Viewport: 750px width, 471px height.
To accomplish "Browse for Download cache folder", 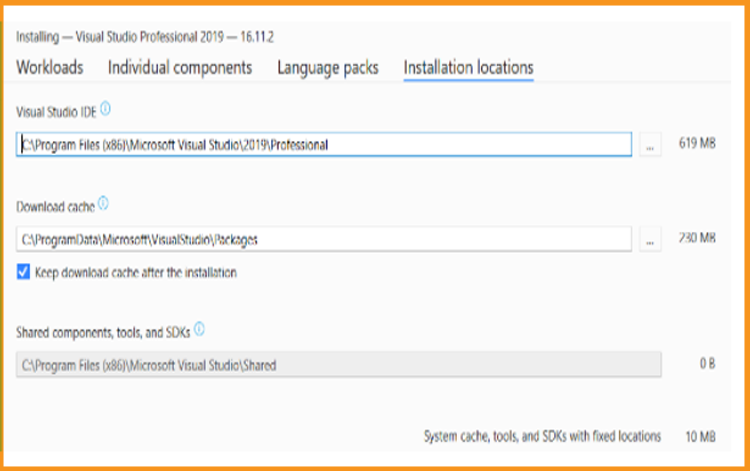I will point(650,239).
